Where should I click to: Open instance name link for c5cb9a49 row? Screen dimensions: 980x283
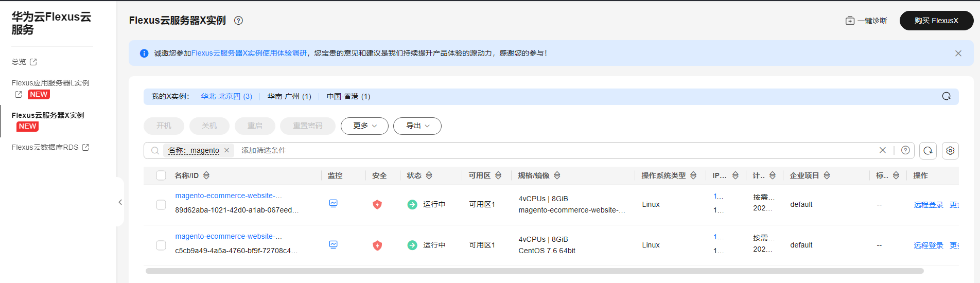(x=229, y=236)
